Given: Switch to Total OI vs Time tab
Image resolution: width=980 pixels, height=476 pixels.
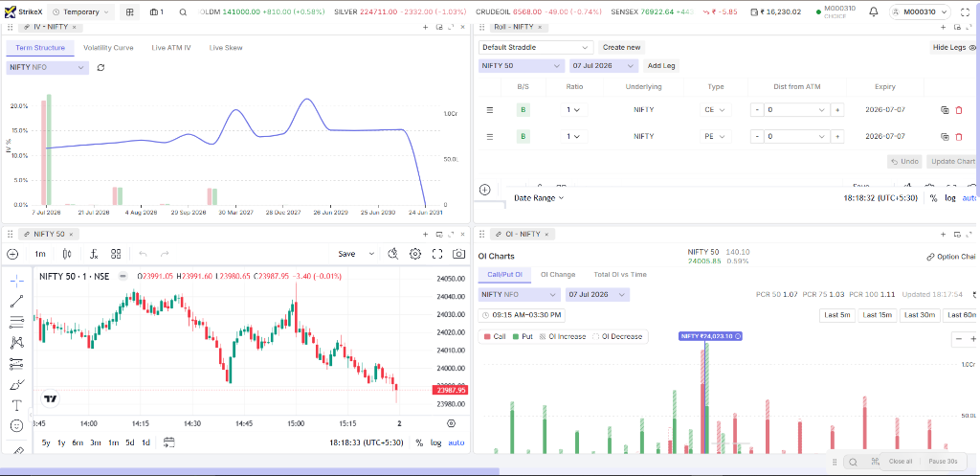Looking at the screenshot, I should coord(620,275).
